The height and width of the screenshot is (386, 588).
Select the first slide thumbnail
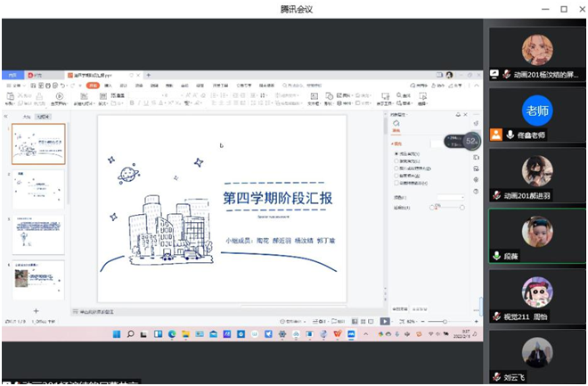point(38,144)
